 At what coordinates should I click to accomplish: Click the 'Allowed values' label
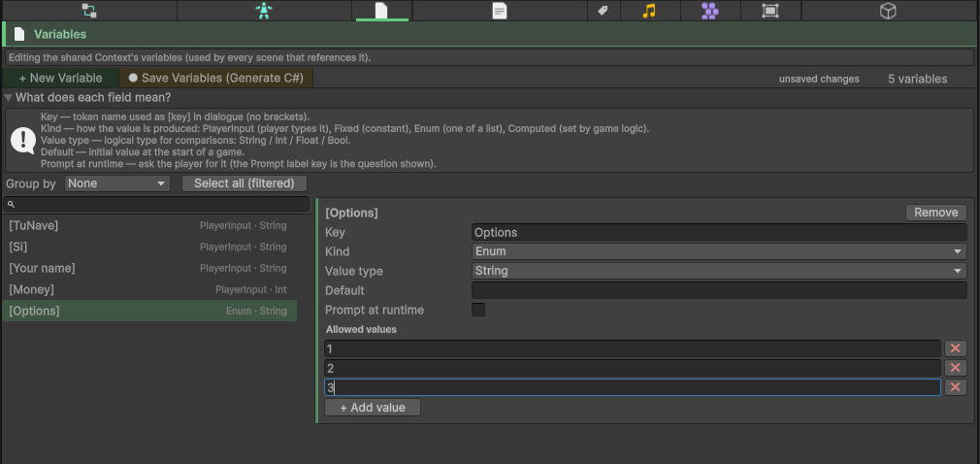coord(361,329)
